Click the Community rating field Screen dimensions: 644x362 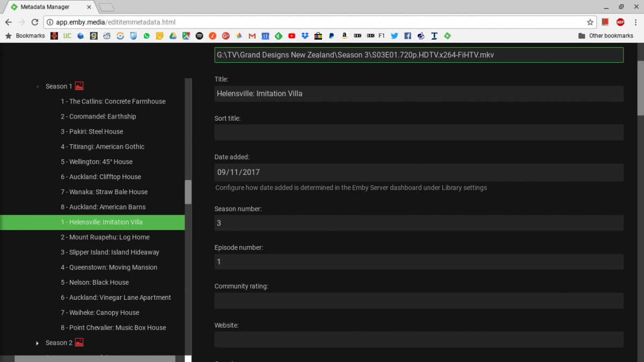click(419, 301)
